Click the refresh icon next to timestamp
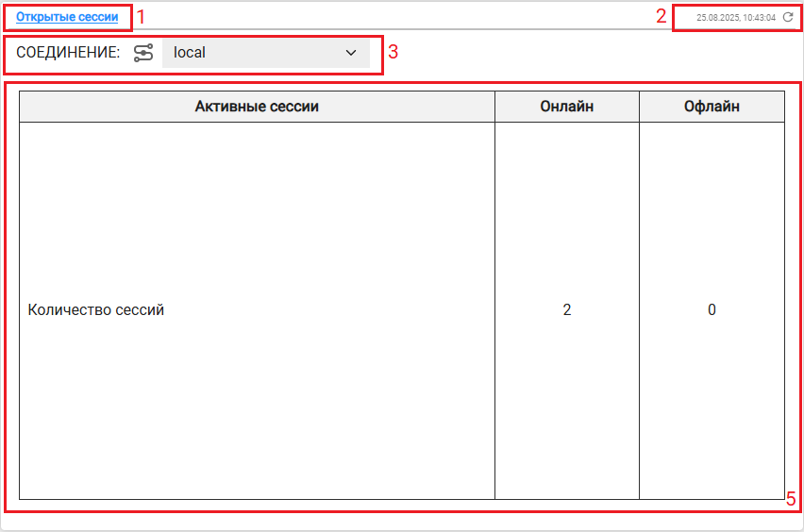The image size is (804, 532). pyautogui.click(x=788, y=17)
